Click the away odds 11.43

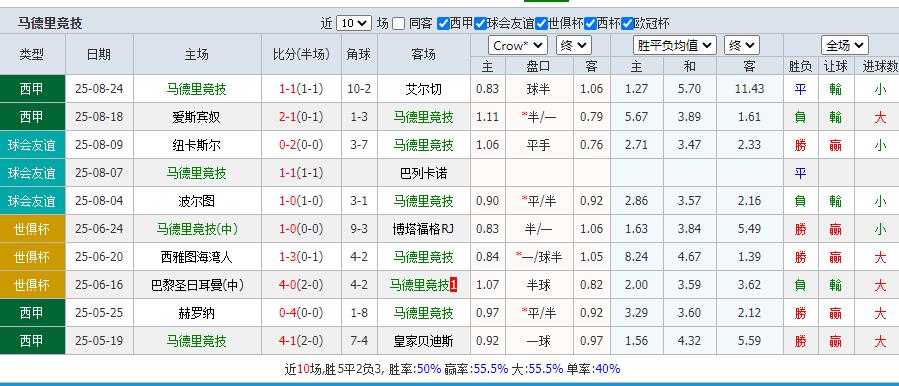749,89
